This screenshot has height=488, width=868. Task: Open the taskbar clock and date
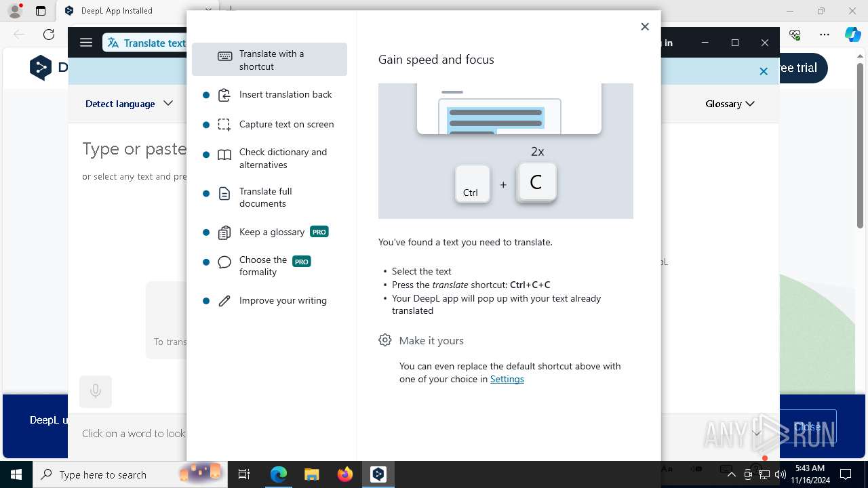(810, 474)
